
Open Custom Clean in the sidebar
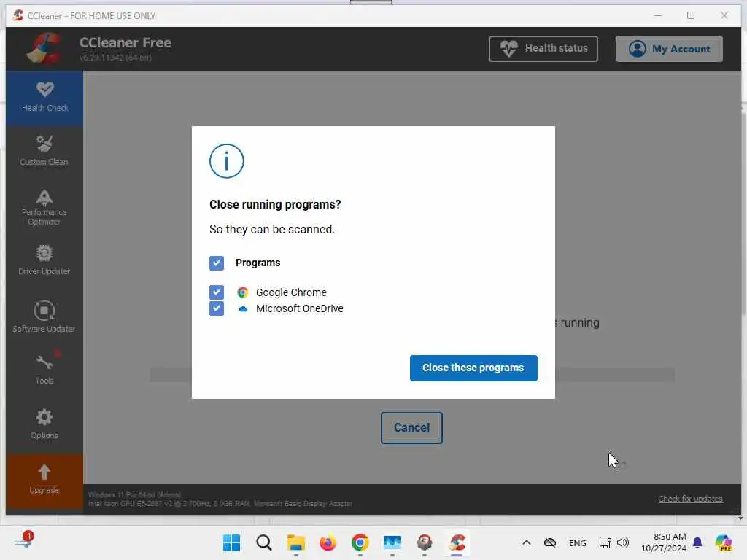[x=44, y=151]
